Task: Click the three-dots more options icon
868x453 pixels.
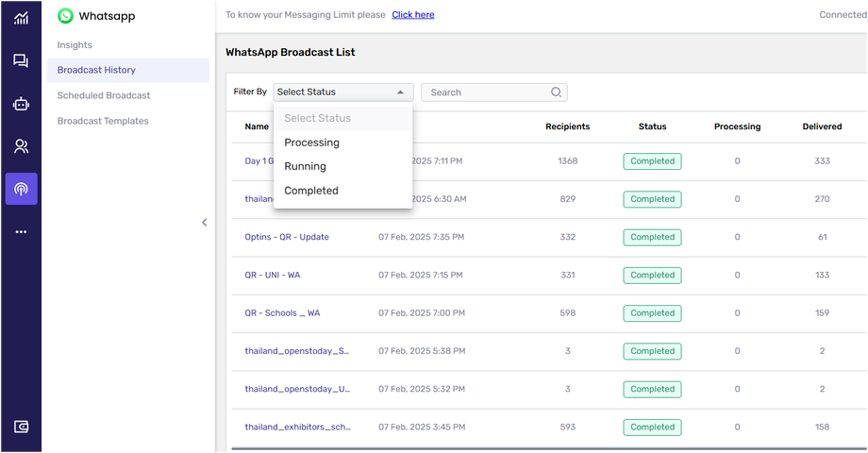Action: point(21,231)
